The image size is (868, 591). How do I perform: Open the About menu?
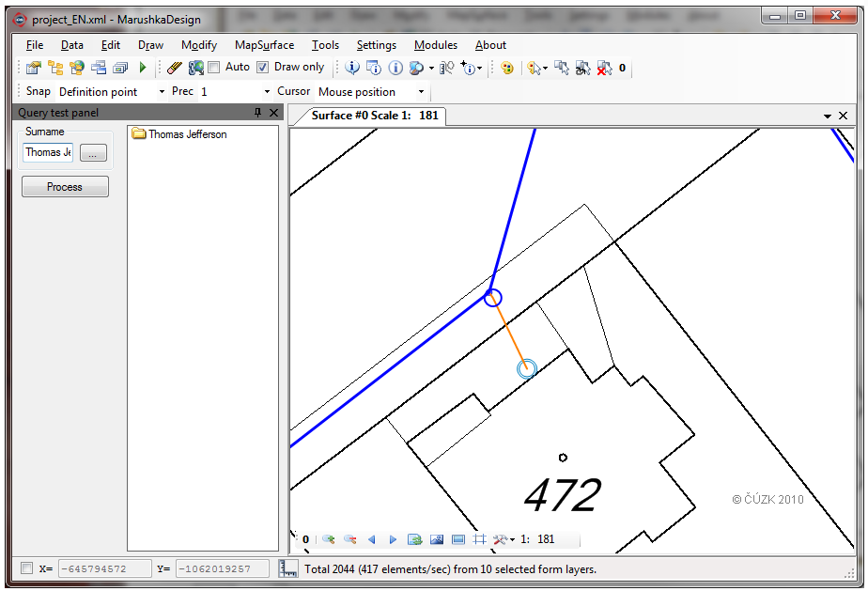[490, 45]
